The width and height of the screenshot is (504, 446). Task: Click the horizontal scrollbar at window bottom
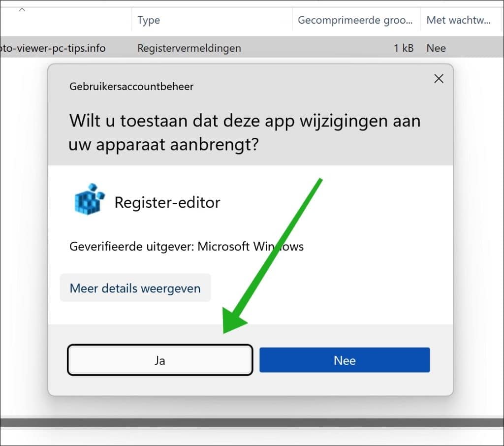252,422
